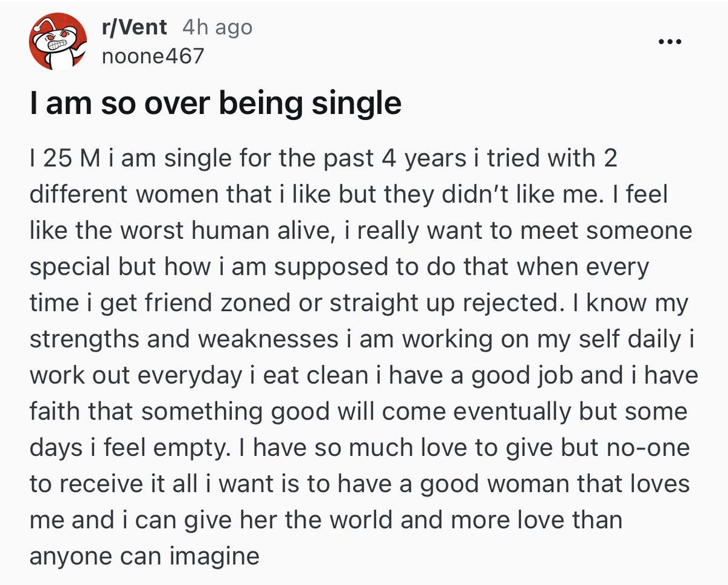
Task: Click the words 'strengths and weaknesses'
Action: [x=184, y=339]
